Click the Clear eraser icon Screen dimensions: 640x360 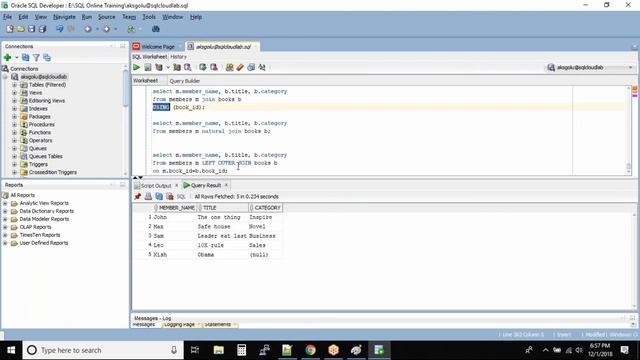pyautogui.click(x=240, y=67)
